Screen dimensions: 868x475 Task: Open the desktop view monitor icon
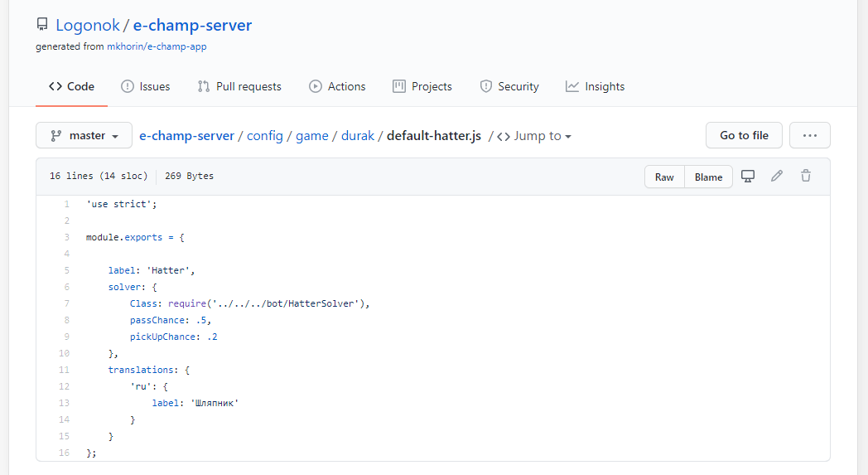[748, 177]
